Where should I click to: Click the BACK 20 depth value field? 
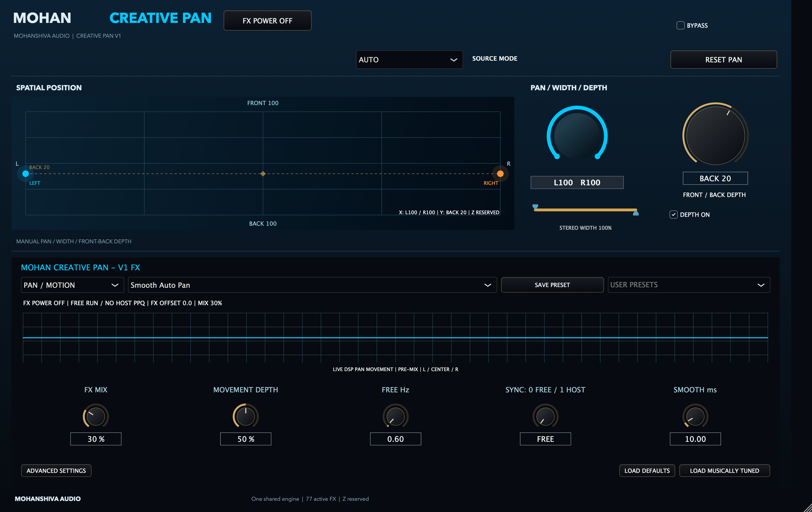(x=715, y=178)
